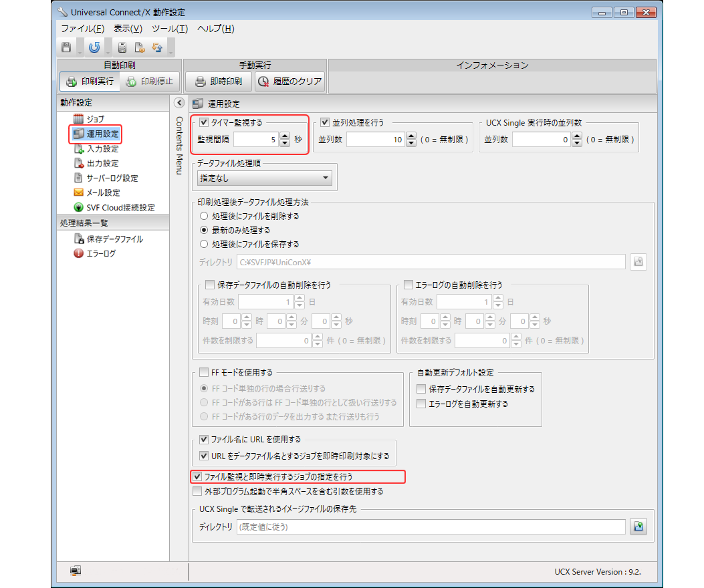Click the wrench icon in the title bar
Viewport: 704px width, 588px height.
point(62,11)
